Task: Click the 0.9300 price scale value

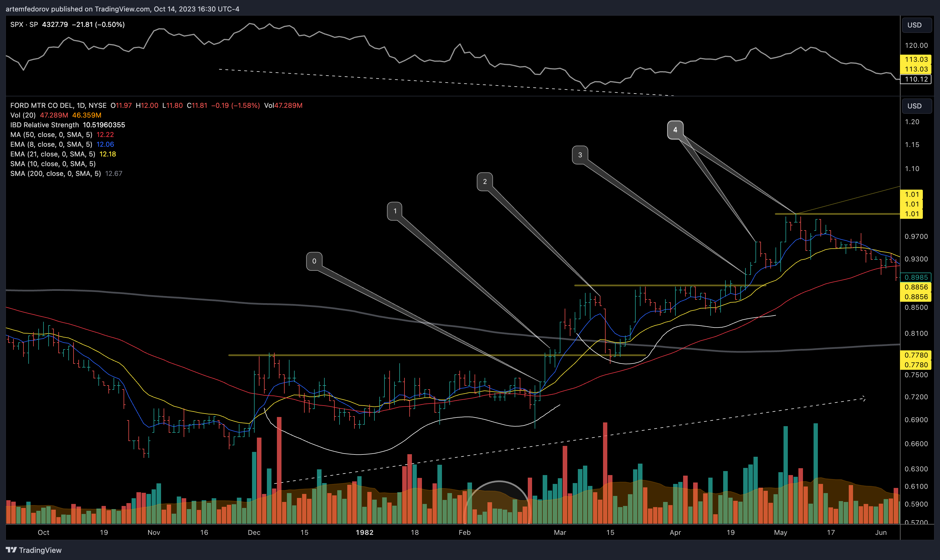Action: (916, 259)
